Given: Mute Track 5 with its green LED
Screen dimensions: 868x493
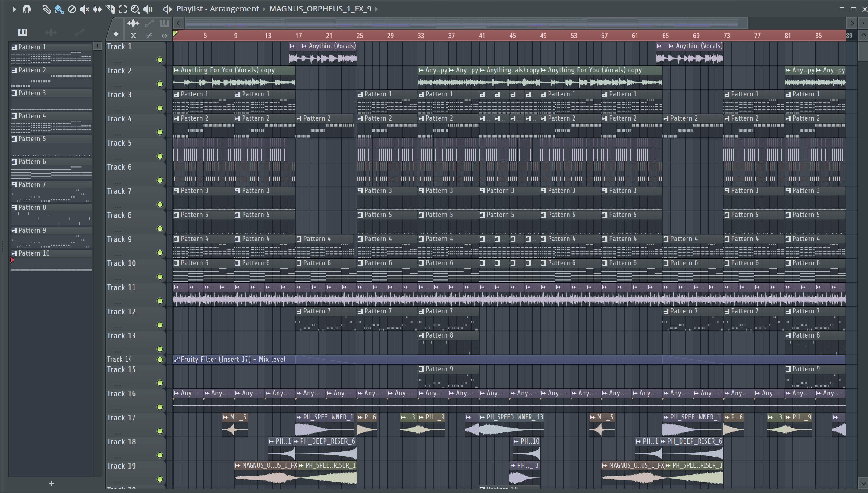Looking at the screenshot, I should tap(160, 156).
